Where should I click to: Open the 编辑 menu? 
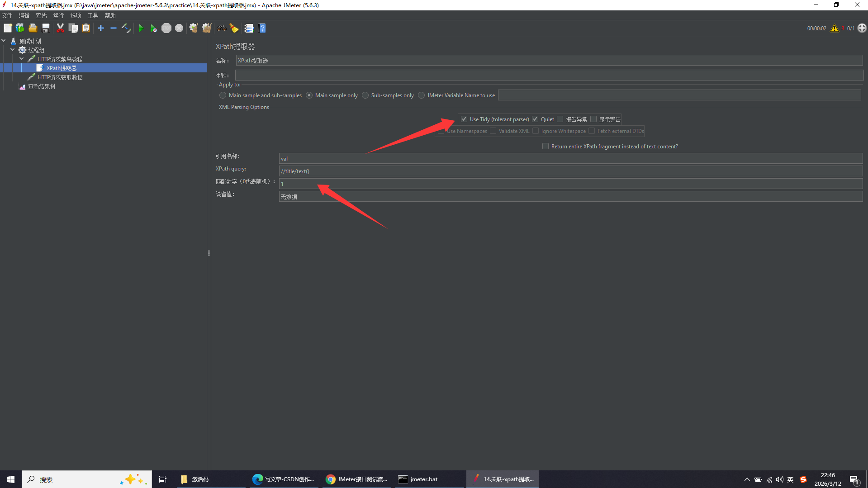(x=24, y=15)
